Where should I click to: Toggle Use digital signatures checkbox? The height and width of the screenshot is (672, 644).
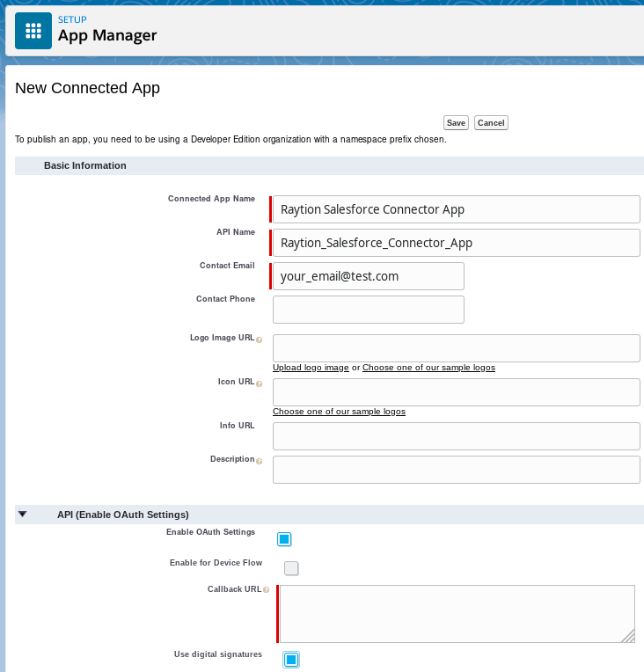pos(291,660)
